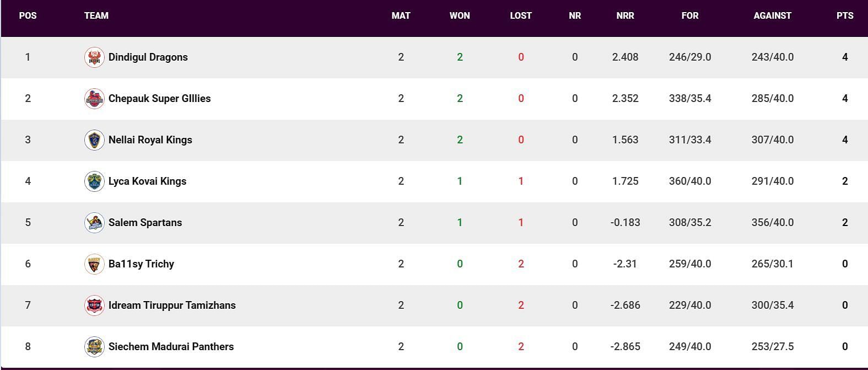Select the LOST column header
Image resolution: width=868 pixels, height=370 pixels.
click(521, 15)
